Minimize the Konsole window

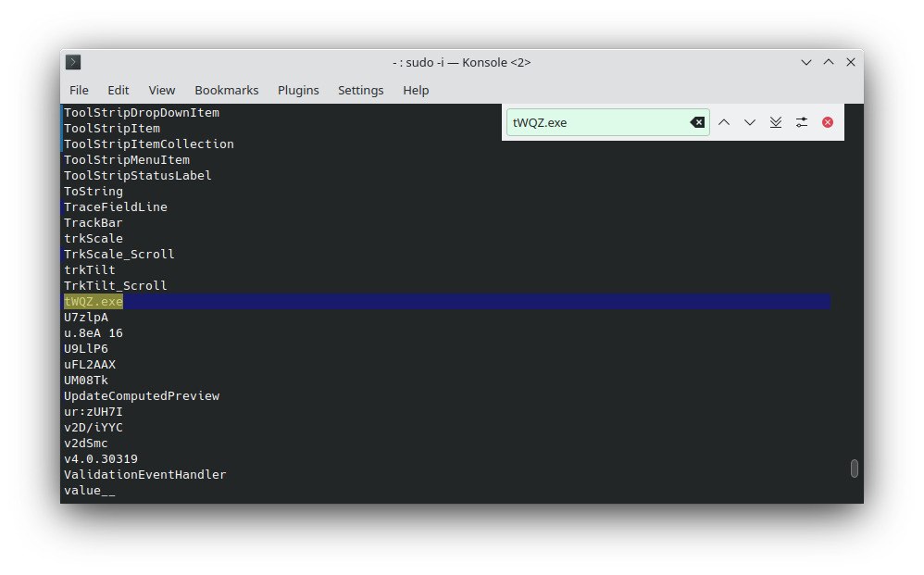(x=806, y=62)
